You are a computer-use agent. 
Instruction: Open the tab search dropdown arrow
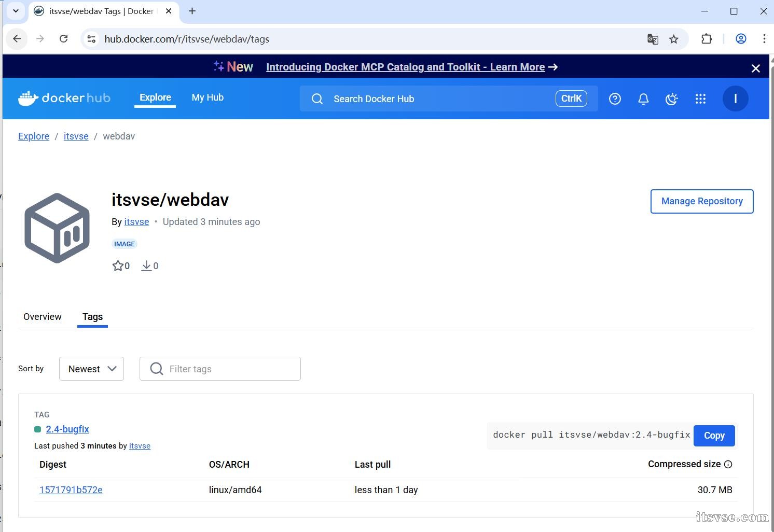pyautogui.click(x=16, y=11)
